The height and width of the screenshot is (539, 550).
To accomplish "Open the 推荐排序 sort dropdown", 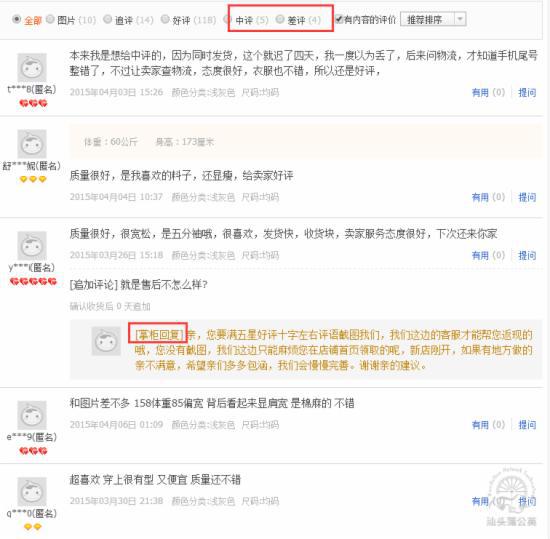I will [433, 19].
